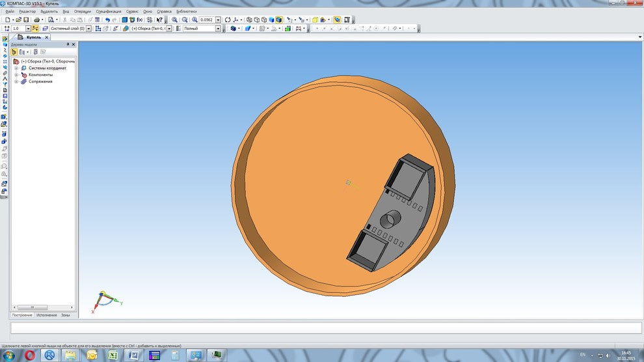Switch to the Зоны panel tab
This screenshot has height=362, width=644.
pyautogui.click(x=66, y=315)
